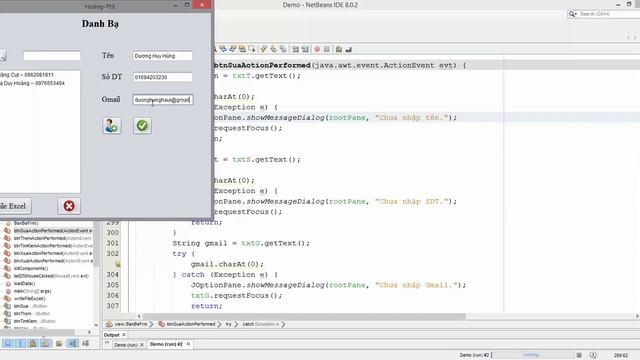Screen dimensions: 640x360
Task: Switch to the Output tab
Action: pyautogui.click(x=111, y=335)
